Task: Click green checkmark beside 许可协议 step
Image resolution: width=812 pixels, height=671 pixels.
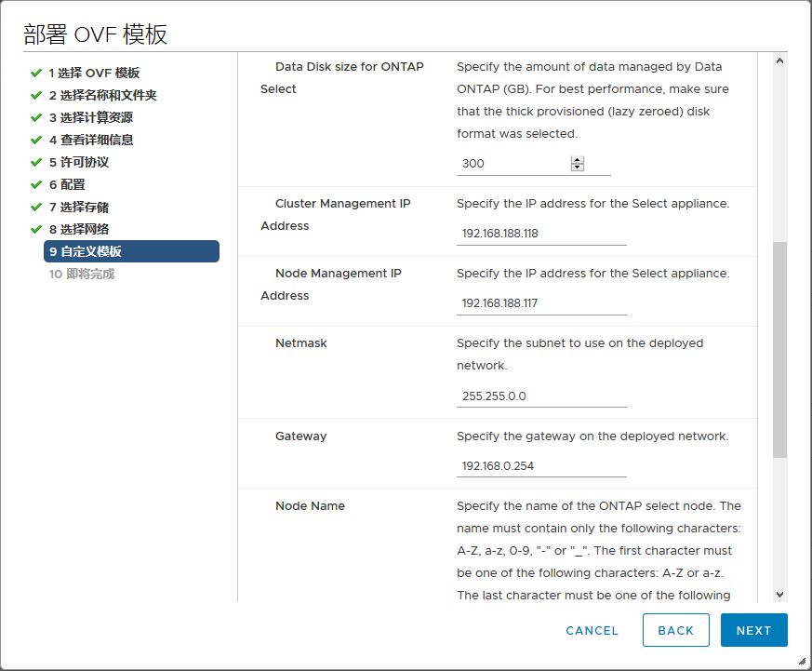Action: coord(35,162)
